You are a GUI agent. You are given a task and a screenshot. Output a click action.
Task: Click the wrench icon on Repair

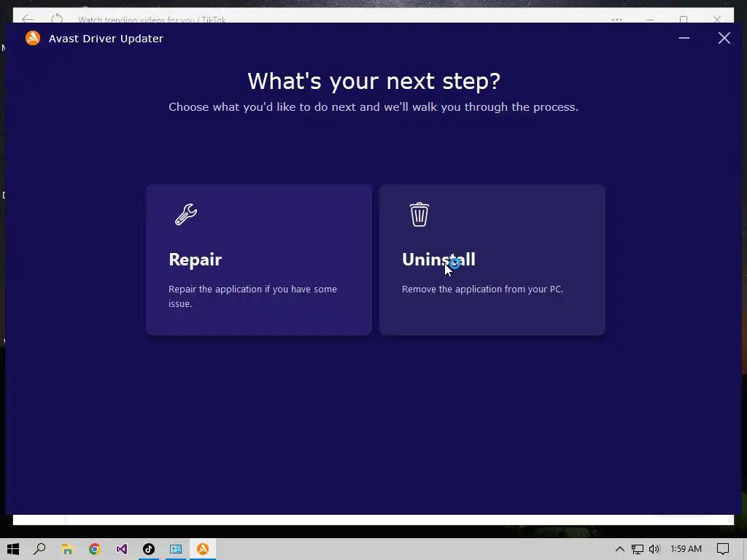coord(186,214)
